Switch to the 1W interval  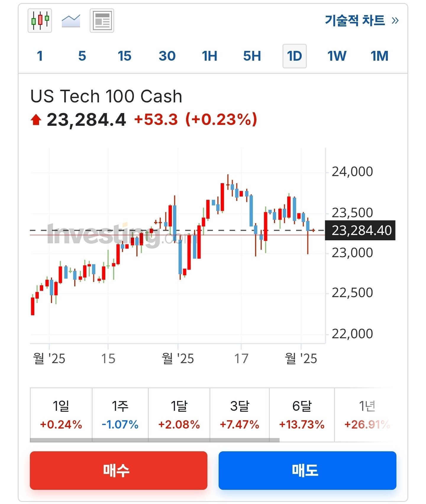tap(337, 56)
